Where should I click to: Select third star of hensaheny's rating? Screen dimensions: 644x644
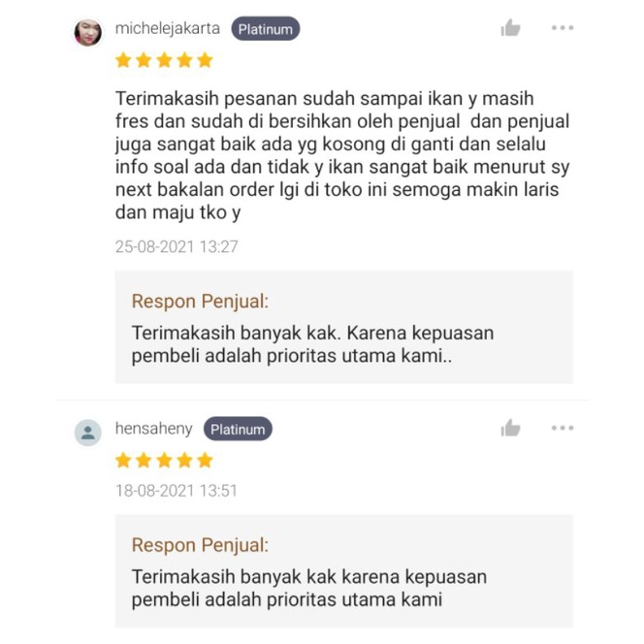tap(164, 461)
